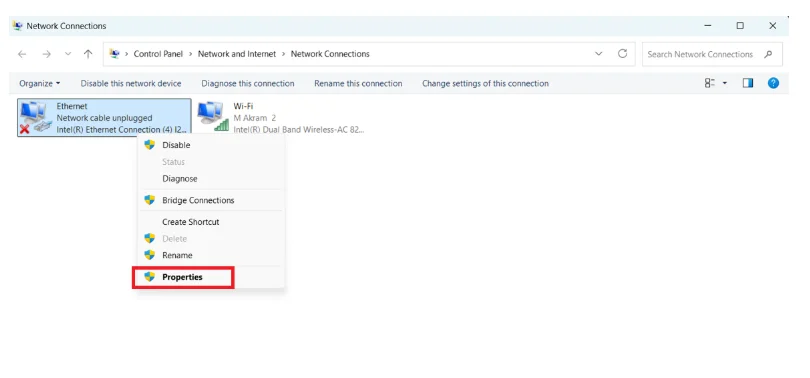Choose Rename from the context menu
810x378 pixels.
point(177,255)
